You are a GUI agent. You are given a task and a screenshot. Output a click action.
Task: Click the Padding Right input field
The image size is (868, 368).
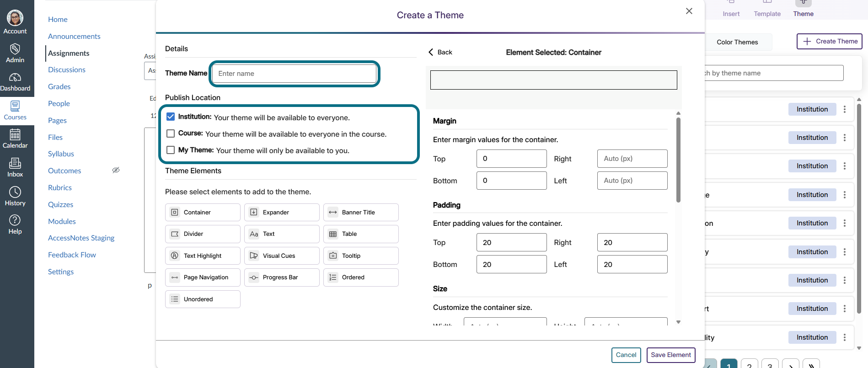(632, 242)
